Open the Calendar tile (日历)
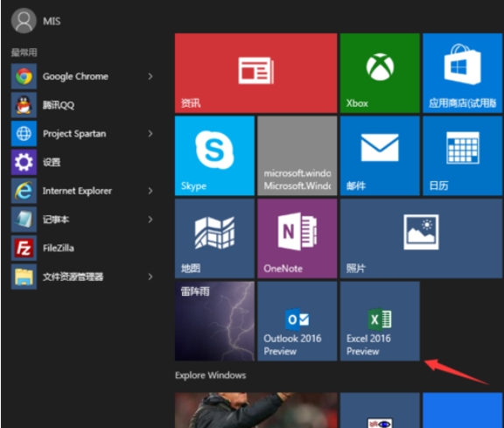 coord(463,156)
